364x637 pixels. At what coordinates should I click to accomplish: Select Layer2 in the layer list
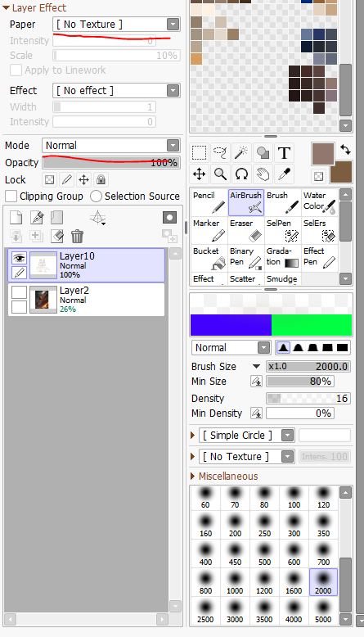coord(86,300)
